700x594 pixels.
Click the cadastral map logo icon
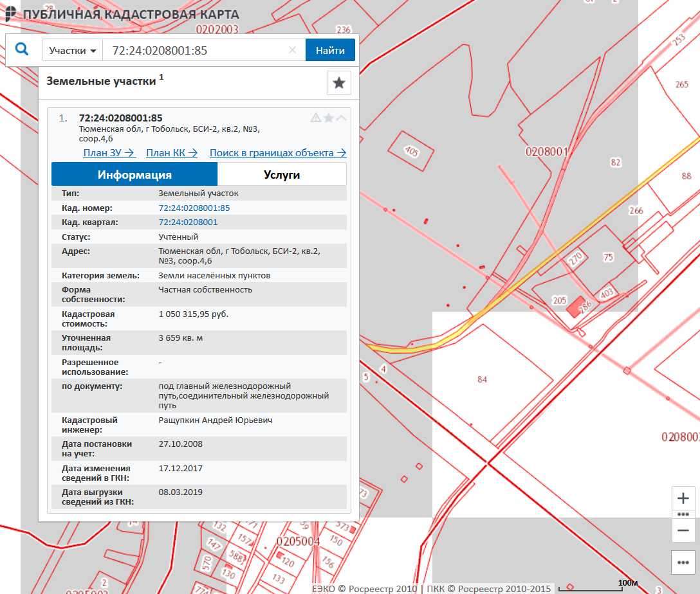pos(10,14)
